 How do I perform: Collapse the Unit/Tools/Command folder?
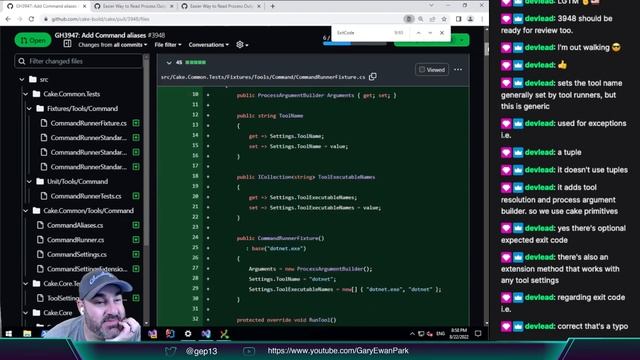(29, 182)
